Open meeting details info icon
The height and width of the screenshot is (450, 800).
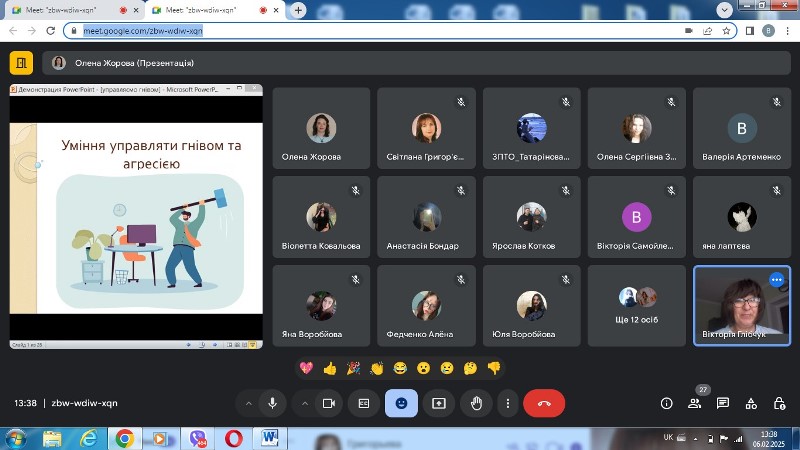click(666, 404)
